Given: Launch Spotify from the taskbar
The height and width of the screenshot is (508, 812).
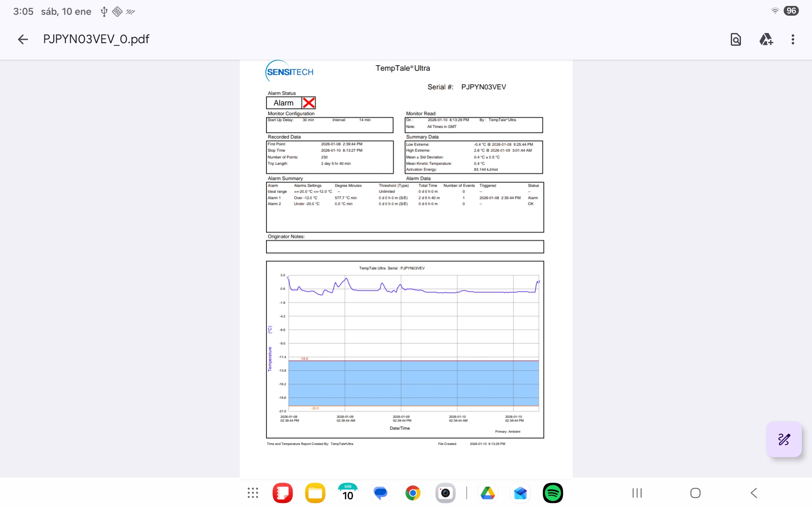Looking at the screenshot, I should (553, 493).
